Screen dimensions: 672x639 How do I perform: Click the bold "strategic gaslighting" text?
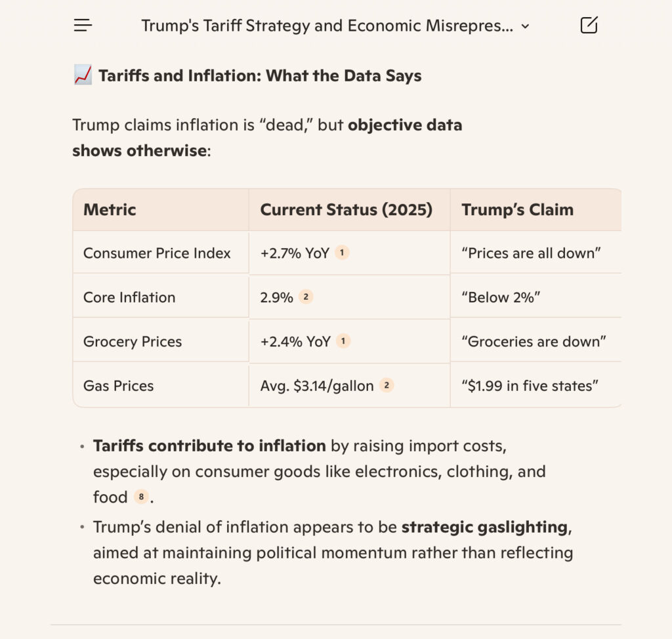point(484,527)
